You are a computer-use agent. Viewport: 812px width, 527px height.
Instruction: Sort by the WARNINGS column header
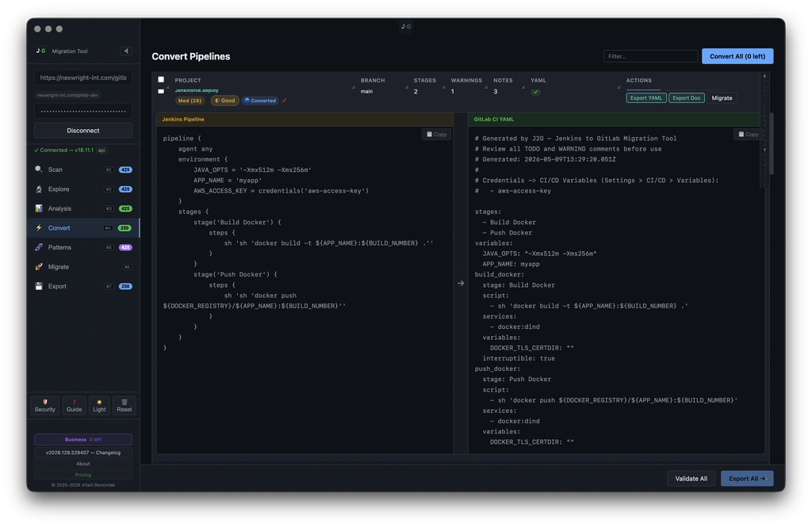pyautogui.click(x=466, y=80)
